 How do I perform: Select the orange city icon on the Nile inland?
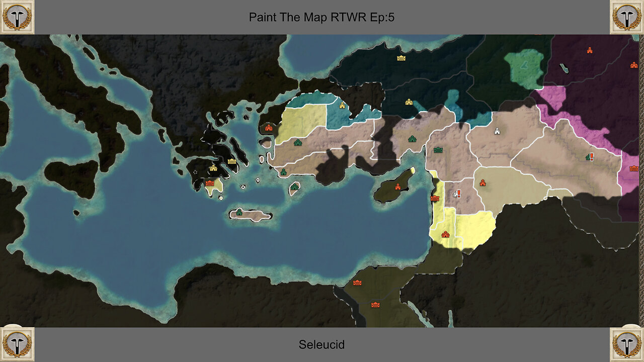(375, 305)
